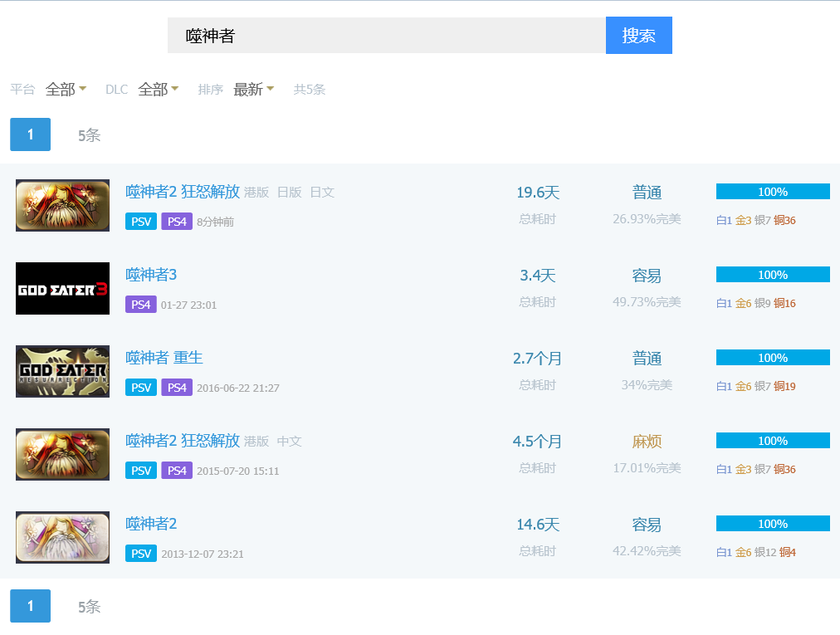Click the 14.6天 total time value
Screen dimensions: 840x635
[x=538, y=525]
